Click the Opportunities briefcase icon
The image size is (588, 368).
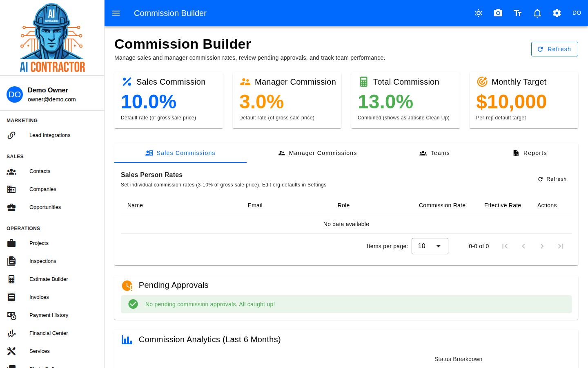pyautogui.click(x=11, y=207)
